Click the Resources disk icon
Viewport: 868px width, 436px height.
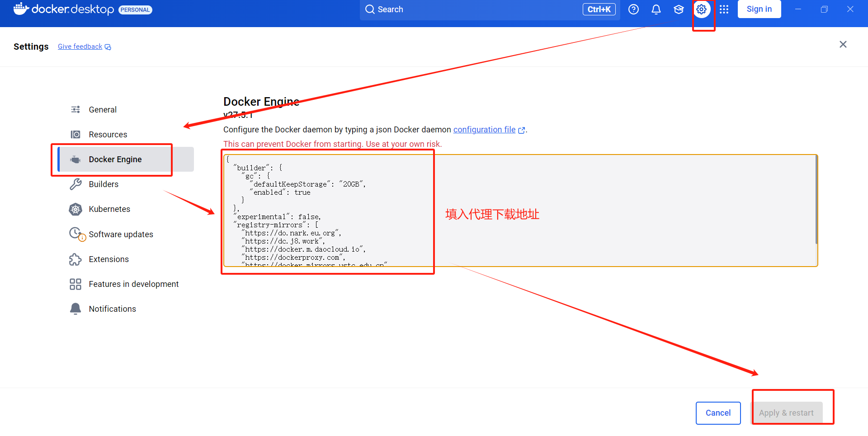pos(75,135)
